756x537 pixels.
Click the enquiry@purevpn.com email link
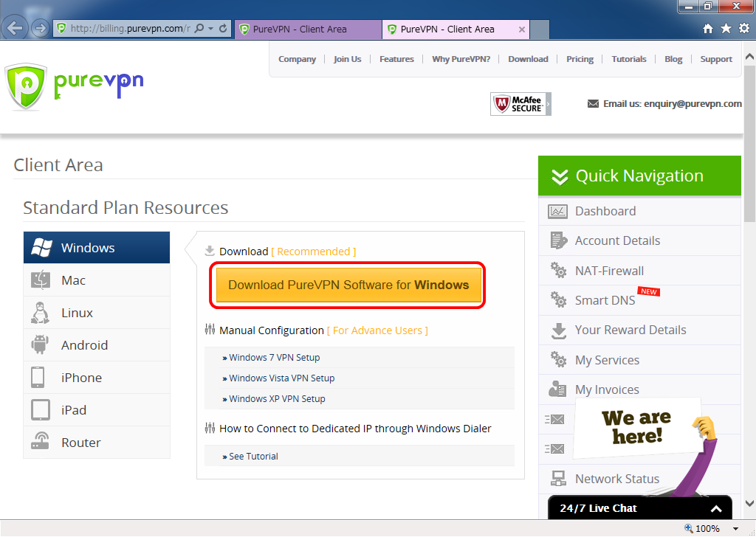(693, 103)
